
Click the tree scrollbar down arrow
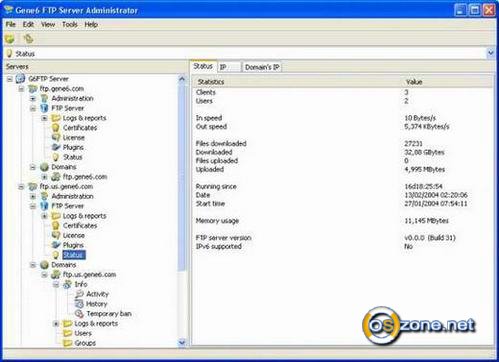(182, 342)
